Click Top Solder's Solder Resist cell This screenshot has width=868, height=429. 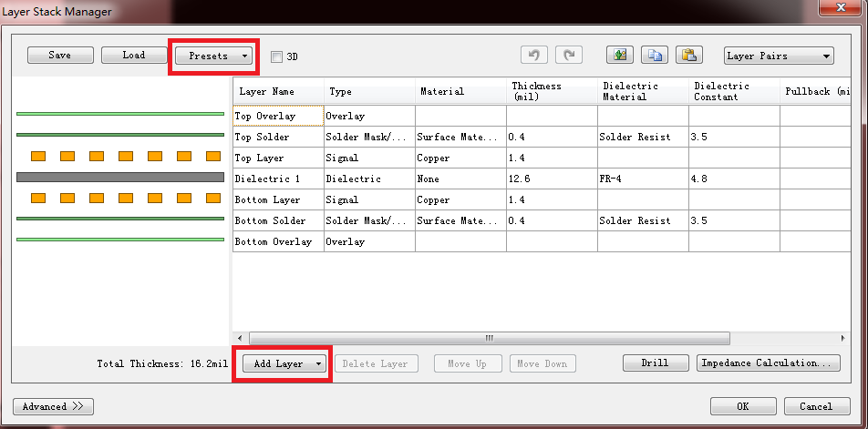(644, 138)
